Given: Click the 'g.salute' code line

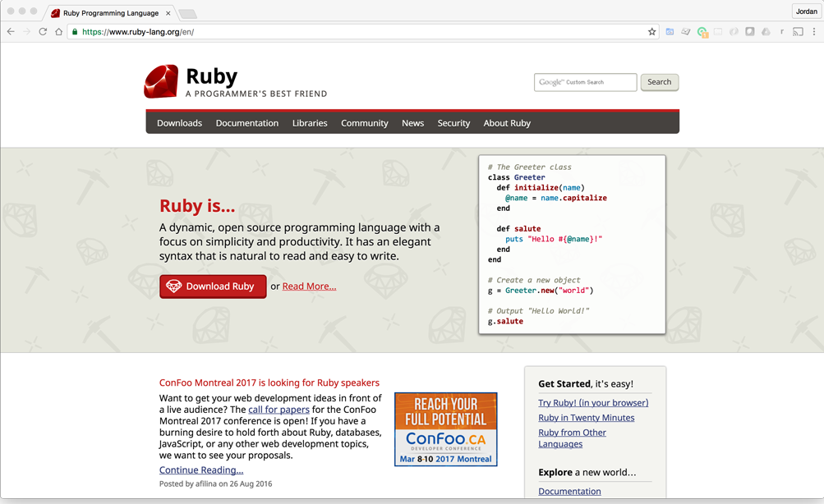Looking at the screenshot, I should tap(505, 321).
